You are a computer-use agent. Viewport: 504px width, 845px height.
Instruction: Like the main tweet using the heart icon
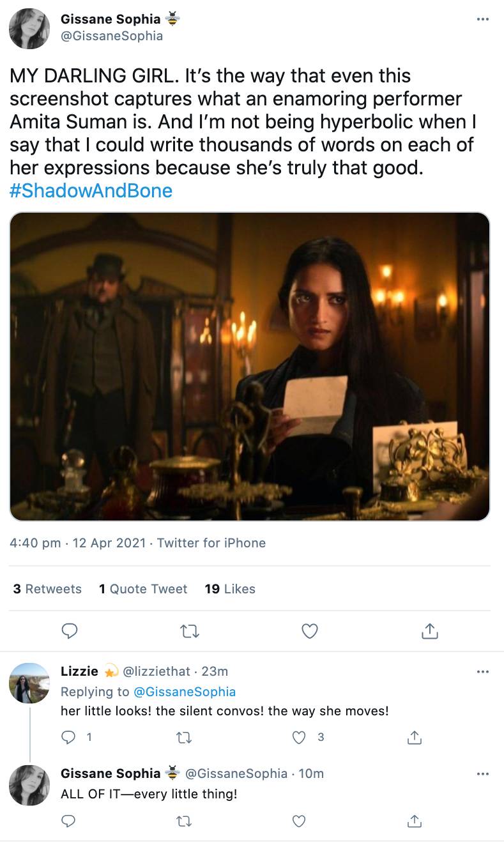click(x=309, y=631)
